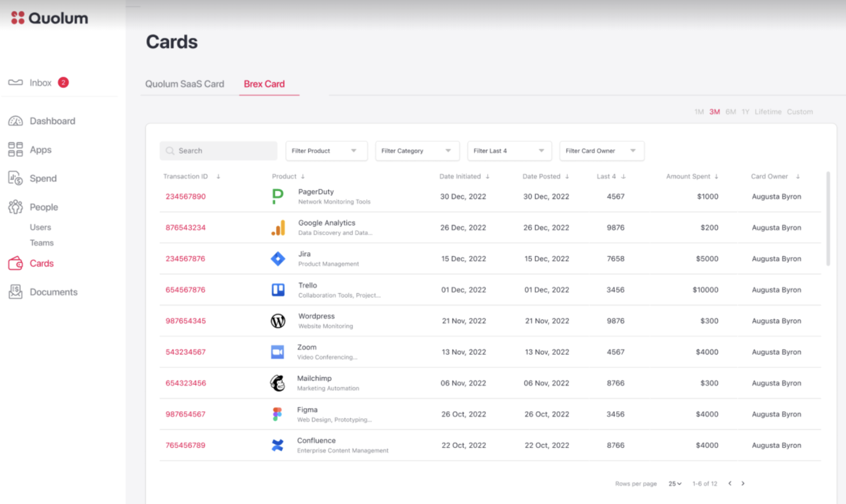Screen dimensions: 846x504
Task: Click the Mailchimp product logo
Action: pos(277,383)
